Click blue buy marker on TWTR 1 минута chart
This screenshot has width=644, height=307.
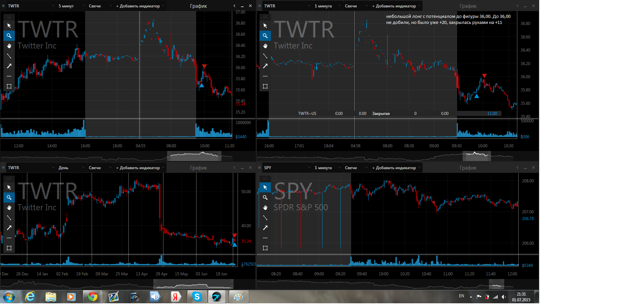(477, 96)
